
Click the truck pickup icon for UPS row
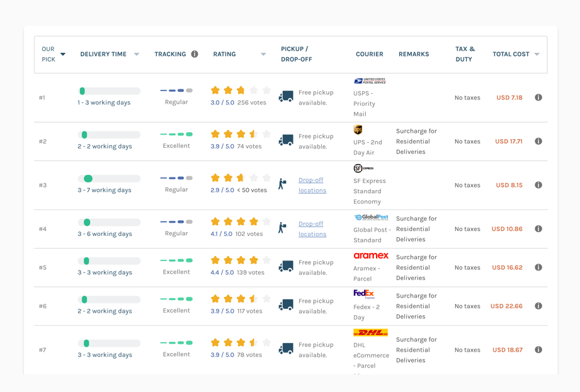pos(286,140)
